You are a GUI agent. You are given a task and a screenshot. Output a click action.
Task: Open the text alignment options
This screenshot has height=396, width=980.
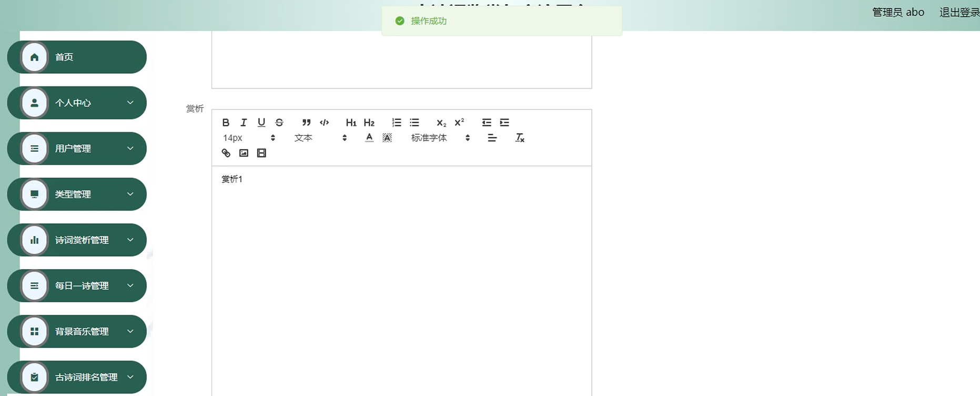492,138
